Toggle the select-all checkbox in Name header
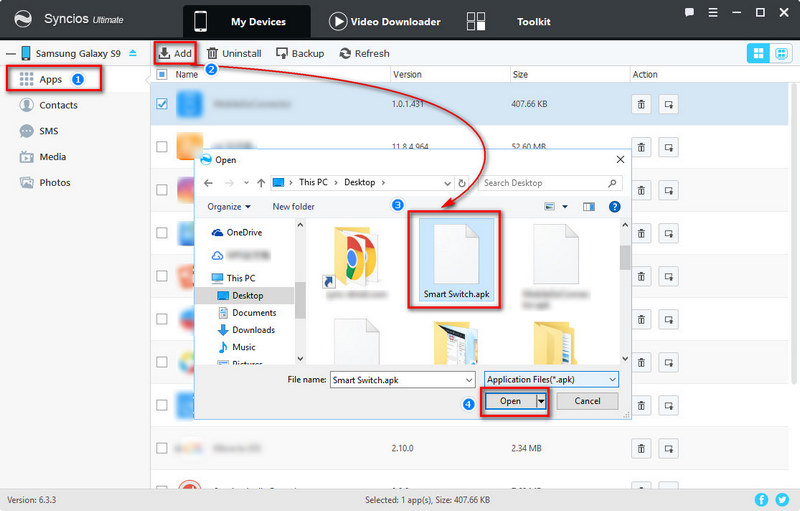Image resolution: width=800 pixels, height=511 pixels. pos(162,74)
